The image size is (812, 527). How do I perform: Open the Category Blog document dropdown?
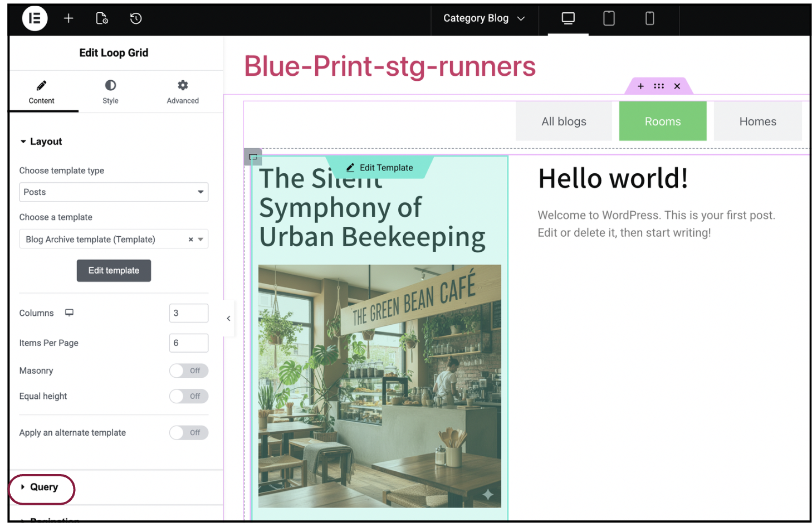tap(484, 18)
